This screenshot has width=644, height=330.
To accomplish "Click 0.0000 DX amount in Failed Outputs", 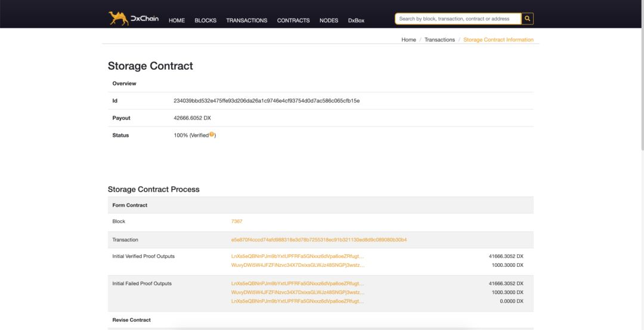I will point(512,301).
